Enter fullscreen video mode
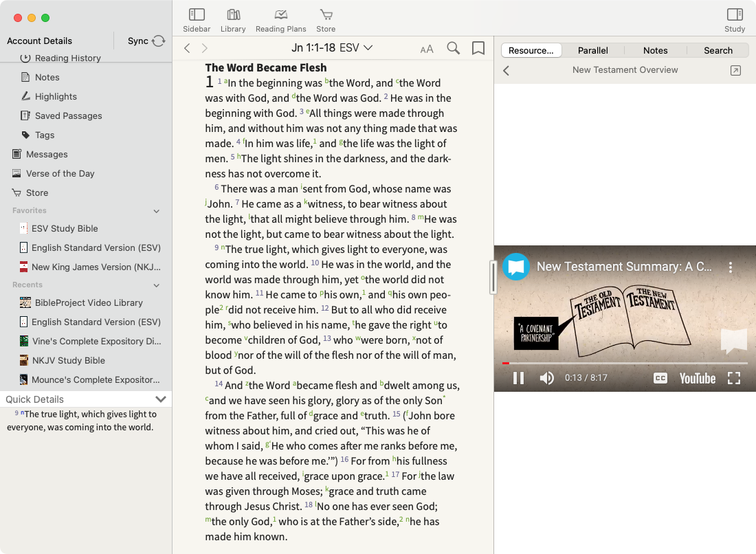 point(733,378)
